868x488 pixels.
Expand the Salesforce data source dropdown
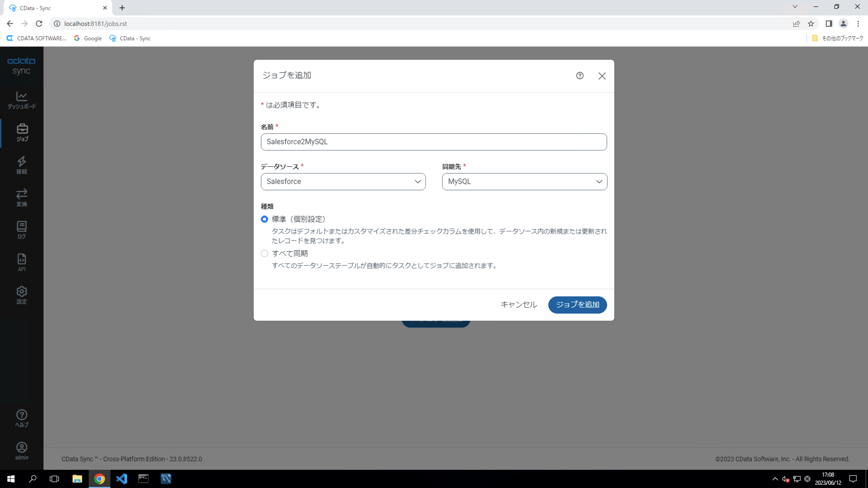click(x=343, y=182)
